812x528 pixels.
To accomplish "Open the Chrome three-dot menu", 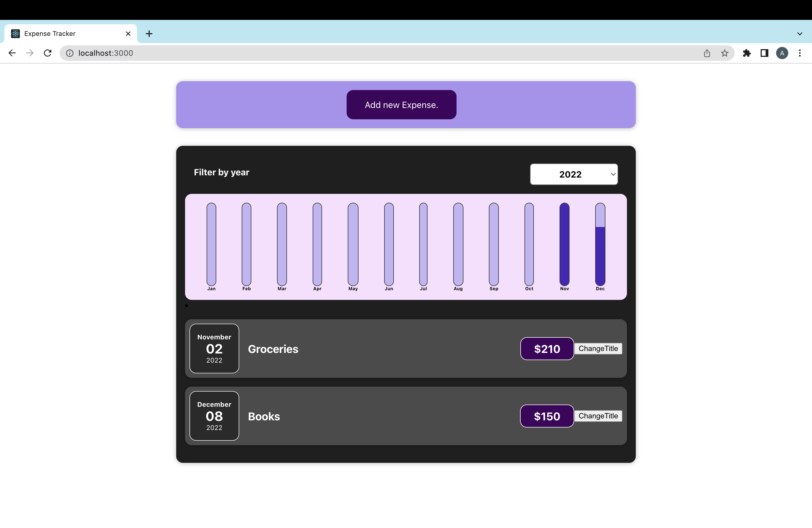I will (800, 53).
